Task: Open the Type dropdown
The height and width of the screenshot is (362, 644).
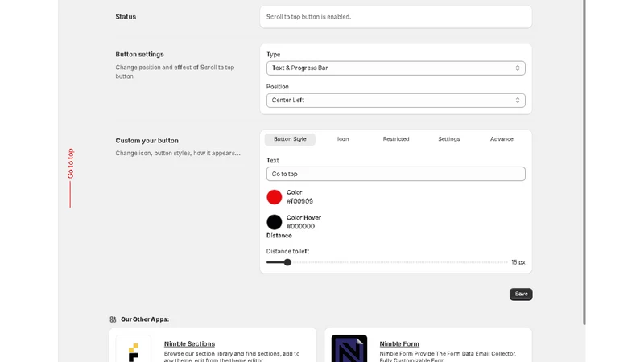Action: click(395, 68)
